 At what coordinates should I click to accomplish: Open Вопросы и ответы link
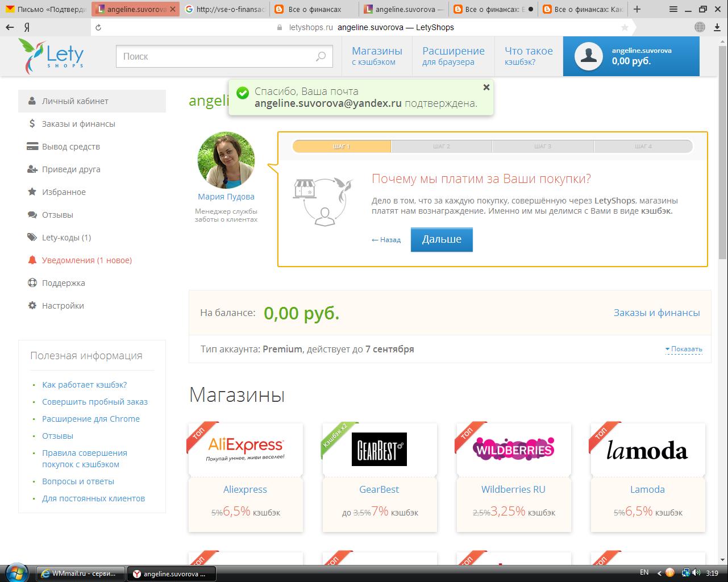point(78,481)
